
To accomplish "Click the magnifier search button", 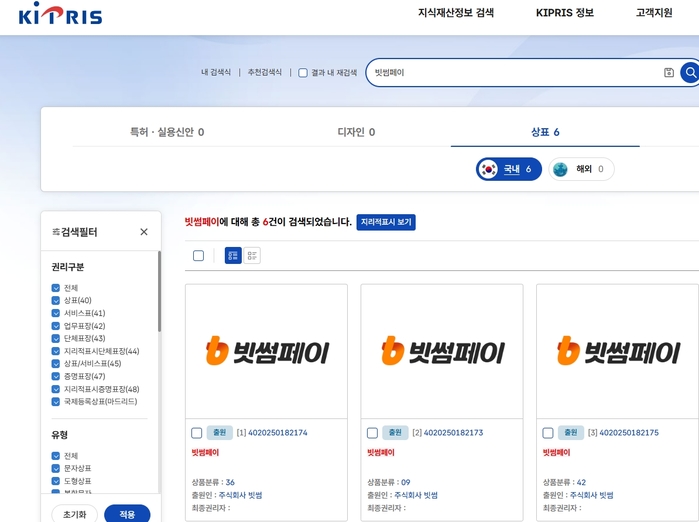I will point(690,72).
